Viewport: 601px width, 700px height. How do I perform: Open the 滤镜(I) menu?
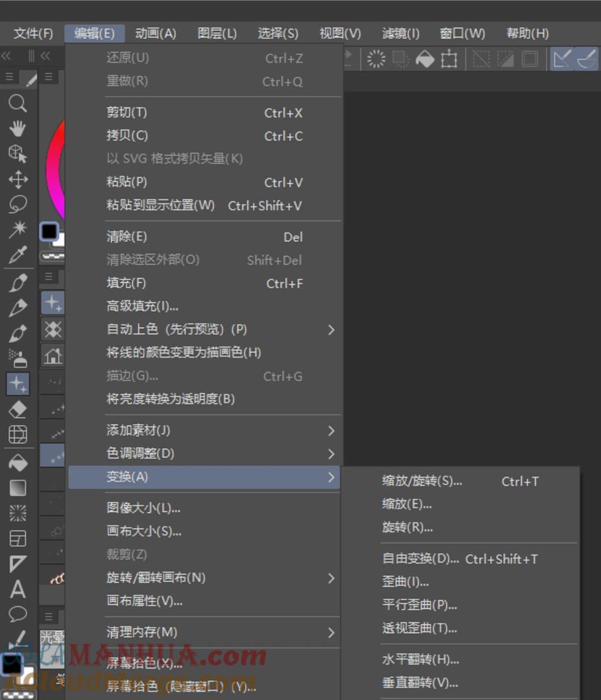coord(401,33)
